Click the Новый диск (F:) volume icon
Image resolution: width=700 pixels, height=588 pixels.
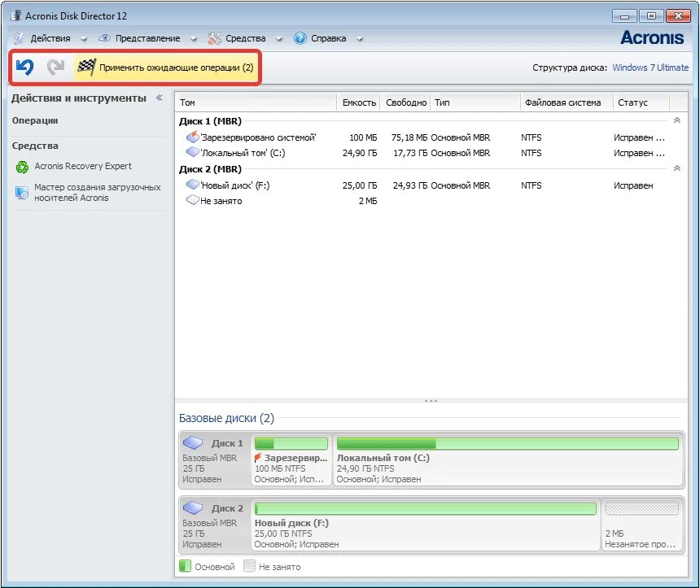coord(192,185)
